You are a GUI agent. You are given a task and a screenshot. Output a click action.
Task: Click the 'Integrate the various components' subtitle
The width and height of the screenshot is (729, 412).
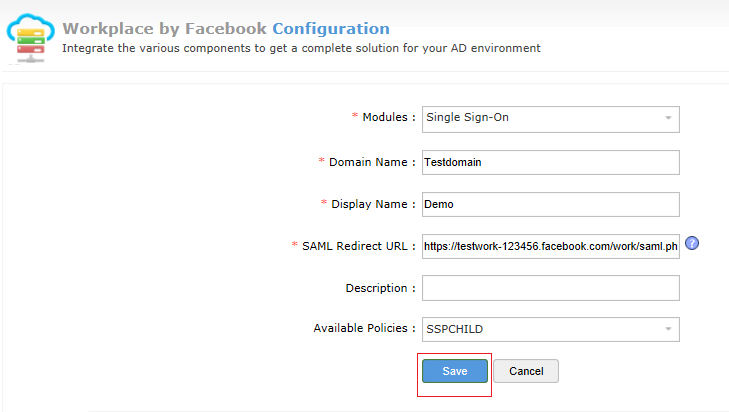tap(301, 47)
